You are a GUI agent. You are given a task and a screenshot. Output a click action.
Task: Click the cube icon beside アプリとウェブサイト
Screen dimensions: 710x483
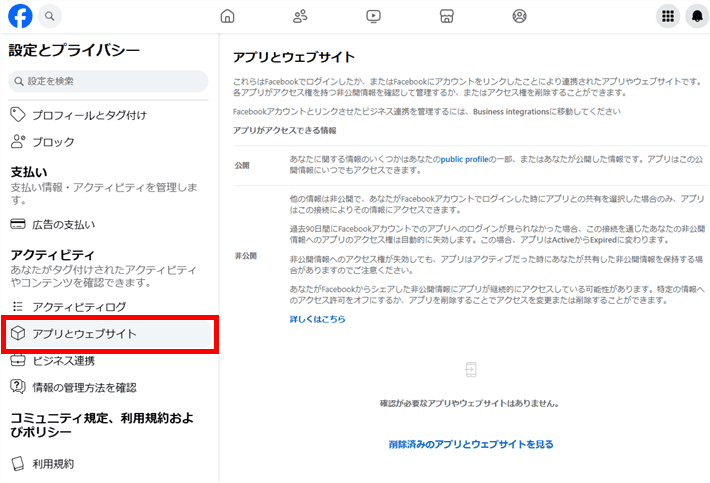pos(18,333)
